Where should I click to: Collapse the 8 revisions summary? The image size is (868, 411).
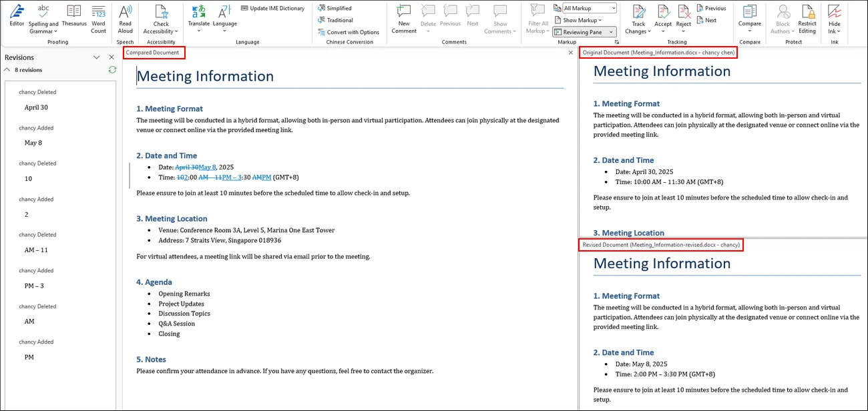[x=7, y=69]
